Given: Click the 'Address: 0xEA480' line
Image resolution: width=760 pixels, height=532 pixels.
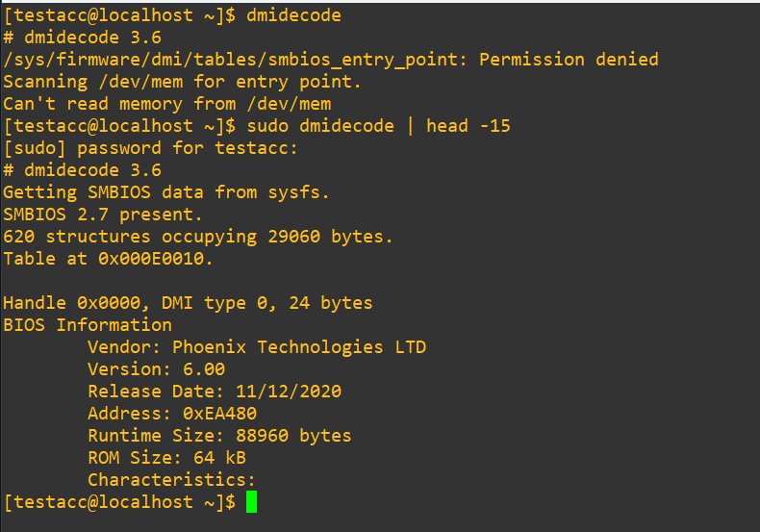Looking at the screenshot, I should click(172, 414).
